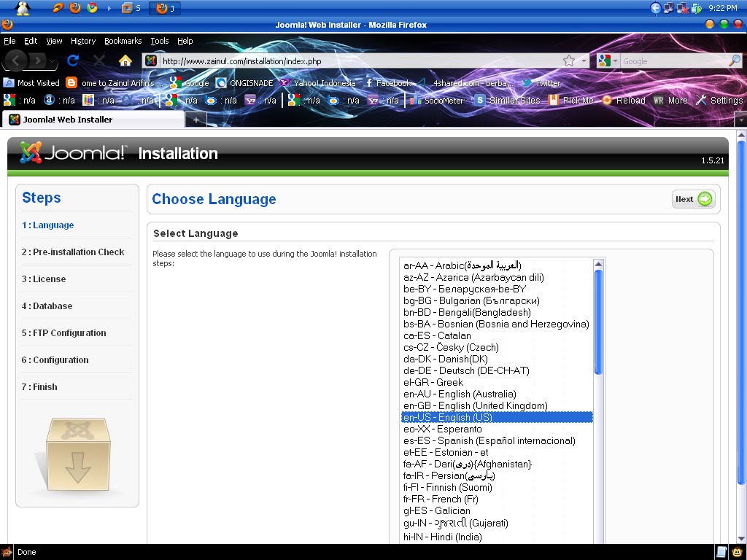Viewport: 747px width, 560px height.
Task: Click the penguin start menu icon
Action: click(23, 8)
